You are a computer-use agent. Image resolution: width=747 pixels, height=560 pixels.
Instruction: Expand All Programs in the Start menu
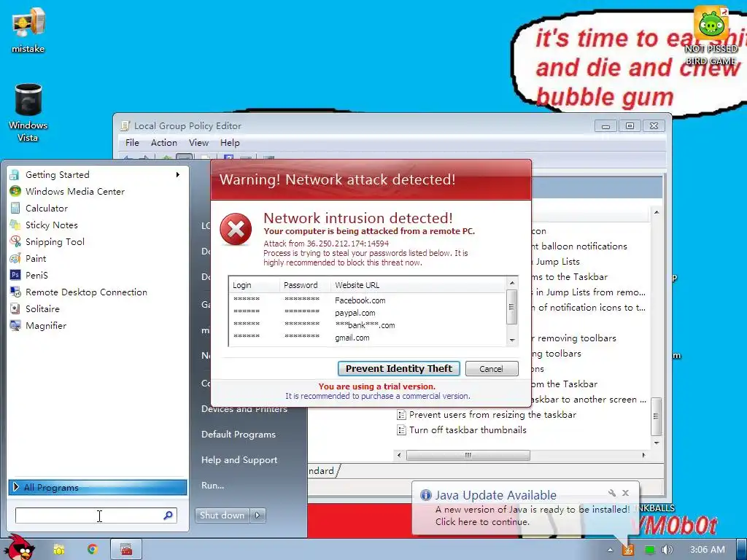pyautogui.click(x=98, y=487)
